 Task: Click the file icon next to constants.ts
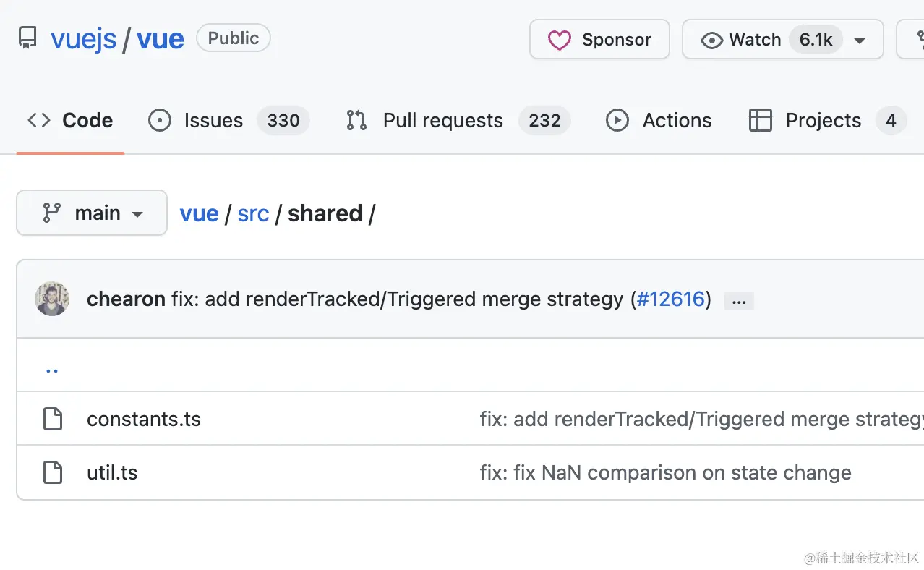tap(53, 419)
